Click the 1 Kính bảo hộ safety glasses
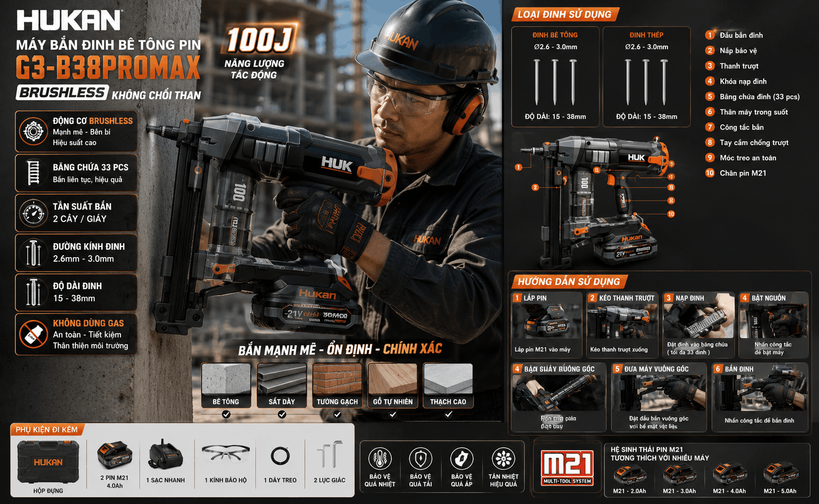819x504 pixels. (225, 454)
